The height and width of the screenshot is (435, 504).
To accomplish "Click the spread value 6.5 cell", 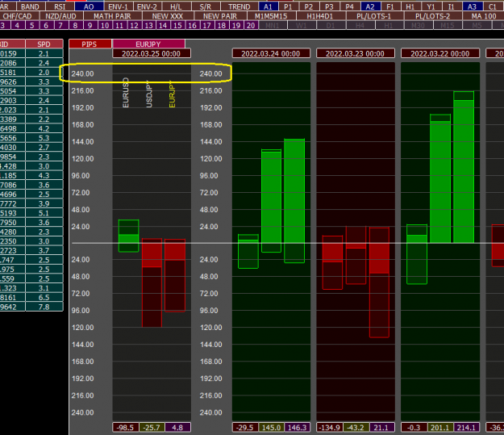I will 44,297.
